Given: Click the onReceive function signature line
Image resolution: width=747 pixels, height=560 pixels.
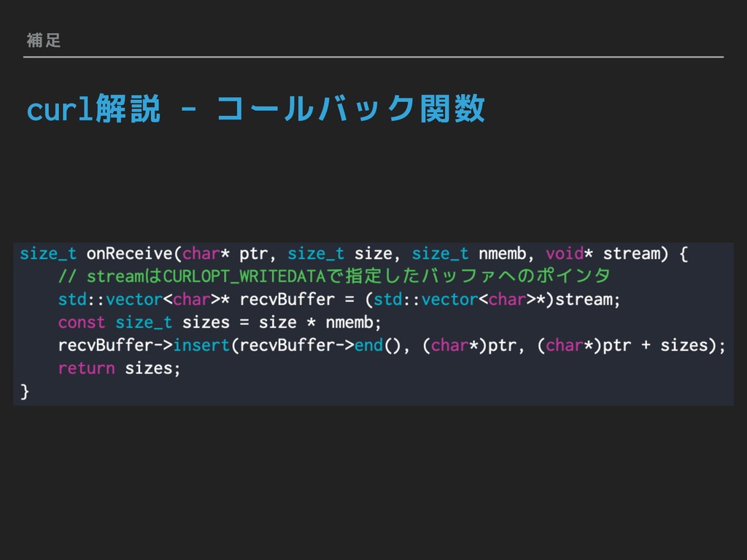Looking at the screenshot, I should coord(354,253).
